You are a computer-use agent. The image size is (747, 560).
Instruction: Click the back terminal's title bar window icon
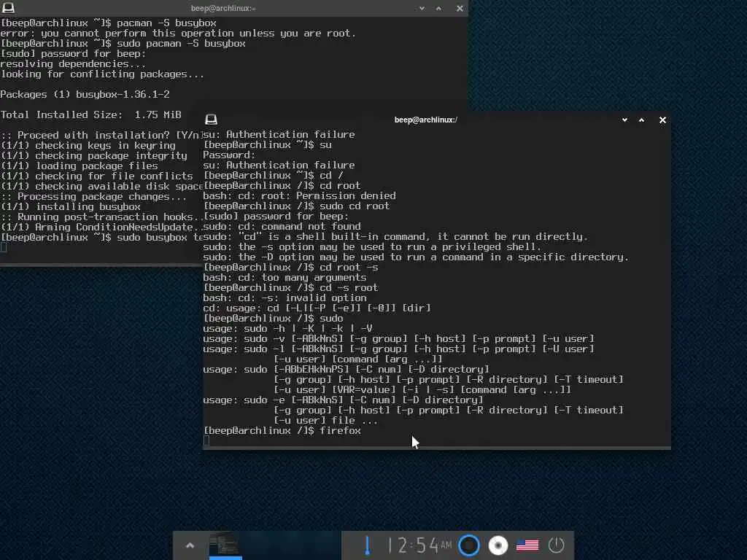8,7
